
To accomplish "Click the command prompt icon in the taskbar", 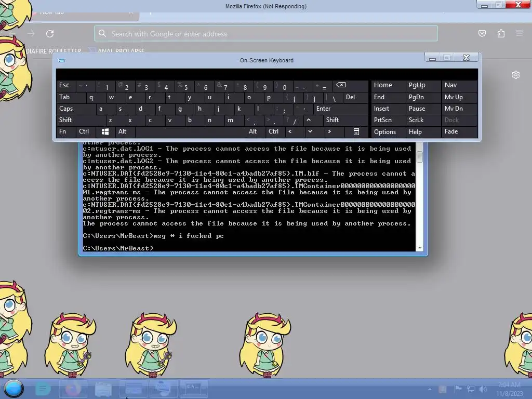I will click(193, 389).
